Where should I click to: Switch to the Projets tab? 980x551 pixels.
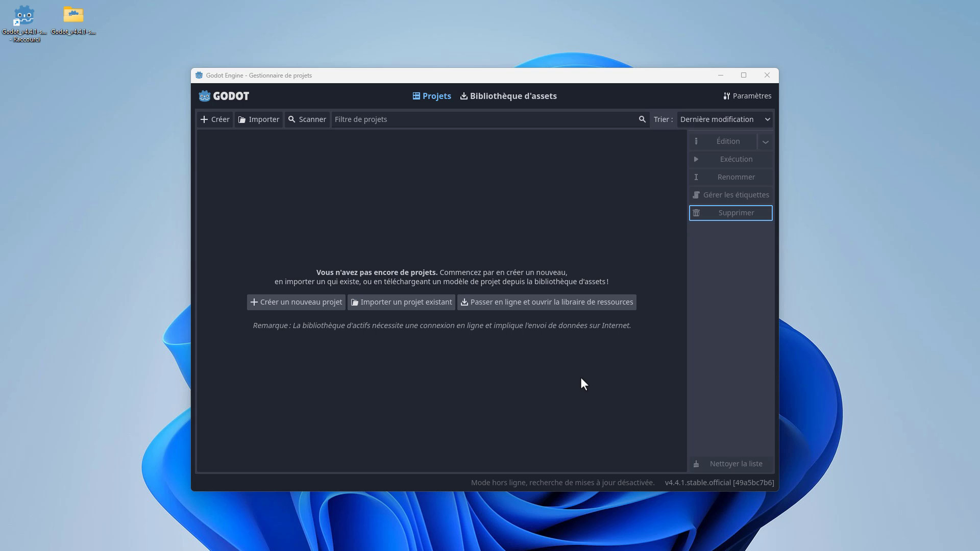pos(432,96)
